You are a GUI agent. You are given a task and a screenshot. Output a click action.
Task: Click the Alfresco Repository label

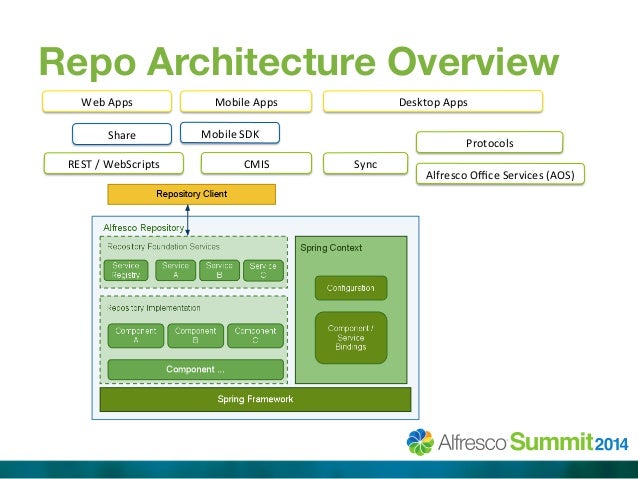click(144, 227)
